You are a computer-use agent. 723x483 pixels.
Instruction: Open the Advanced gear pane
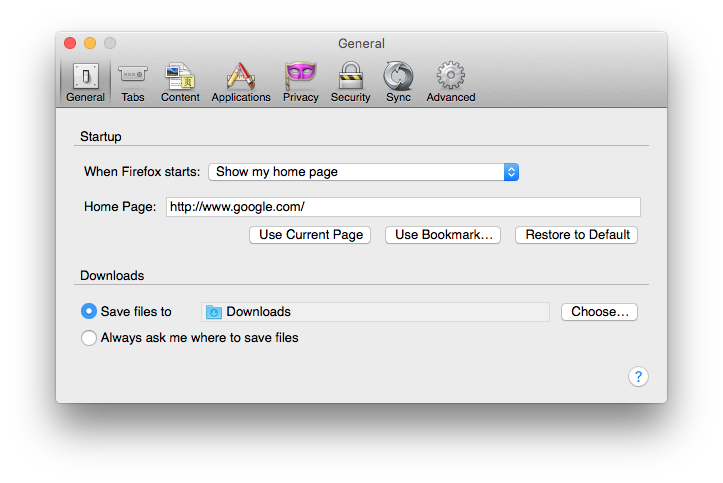(x=451, y=77)
